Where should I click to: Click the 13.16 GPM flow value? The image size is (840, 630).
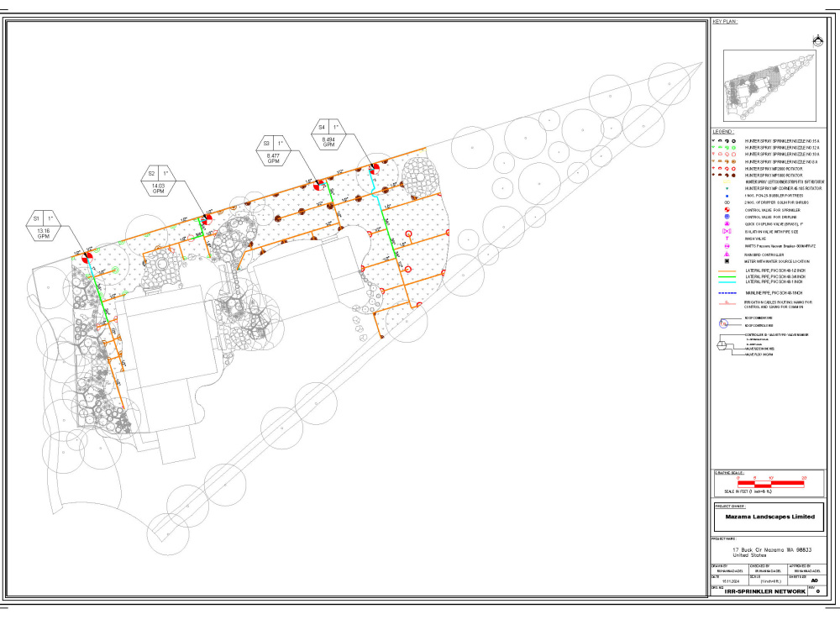44,234
